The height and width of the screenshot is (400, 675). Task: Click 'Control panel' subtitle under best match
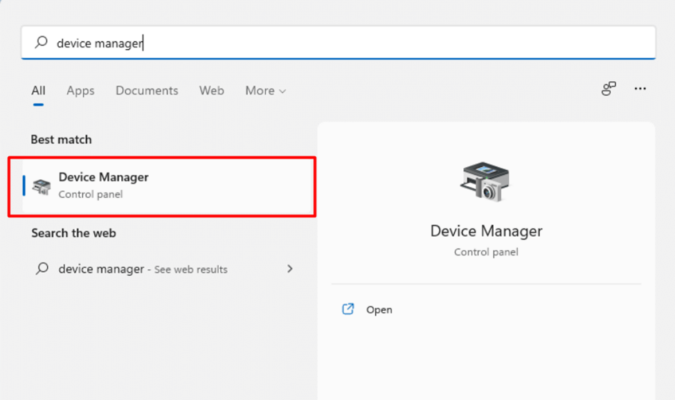click(91, 194)
